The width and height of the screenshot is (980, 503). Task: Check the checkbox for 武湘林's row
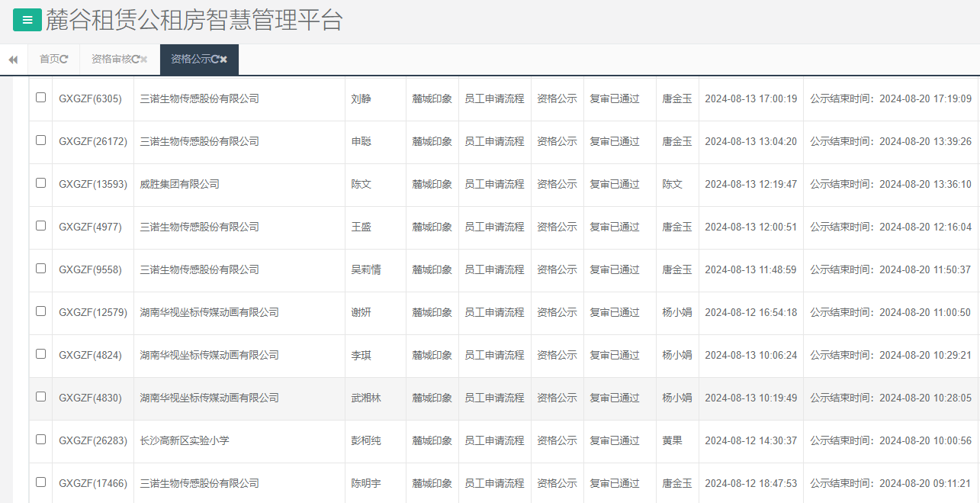click(x=40, y=398)
